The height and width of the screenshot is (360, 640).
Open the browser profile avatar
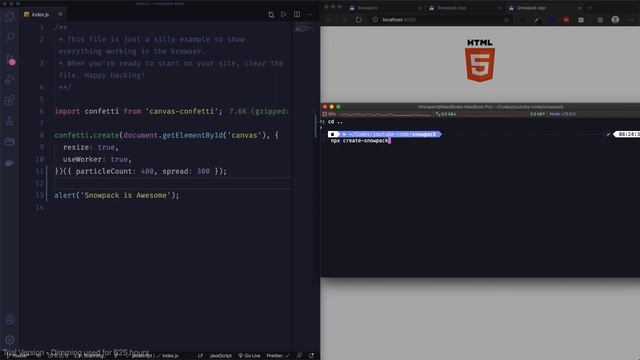(x=615, y=20)
